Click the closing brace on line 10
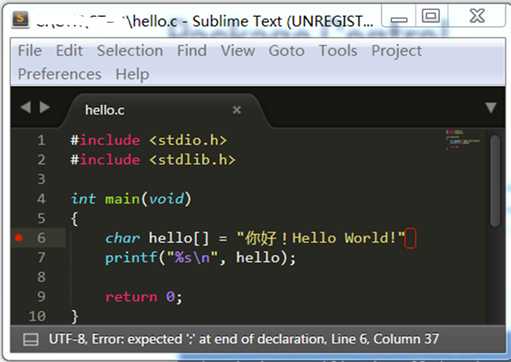 tap(75, 317)
